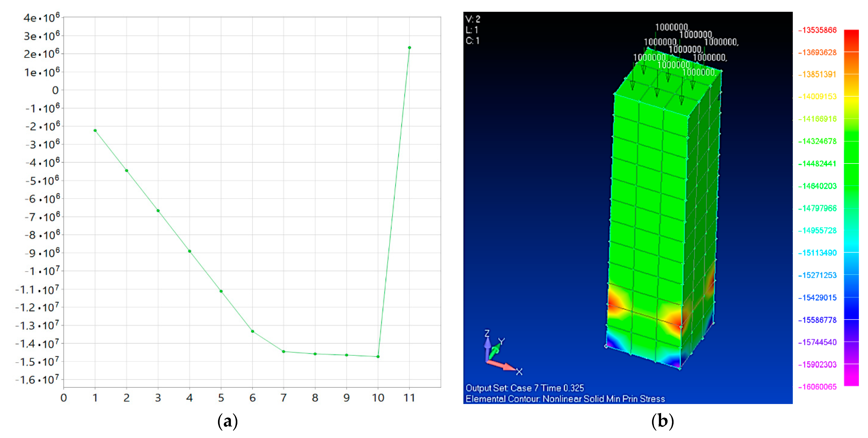The width and height of the screenshot is (868, 438).
Task: Click the blue color band in legend
Action: click(x=851, y=308)
